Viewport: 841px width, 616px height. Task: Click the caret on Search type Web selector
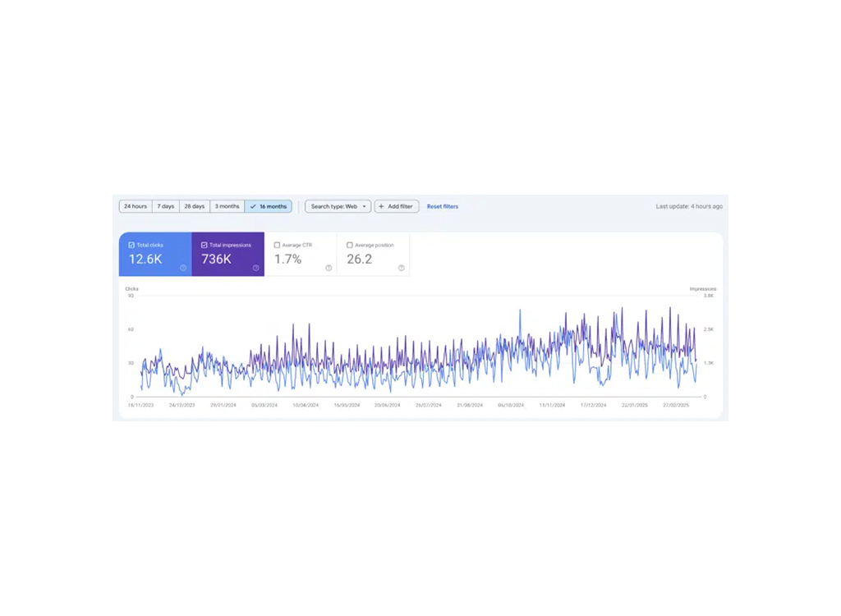(x=365, y=207)
